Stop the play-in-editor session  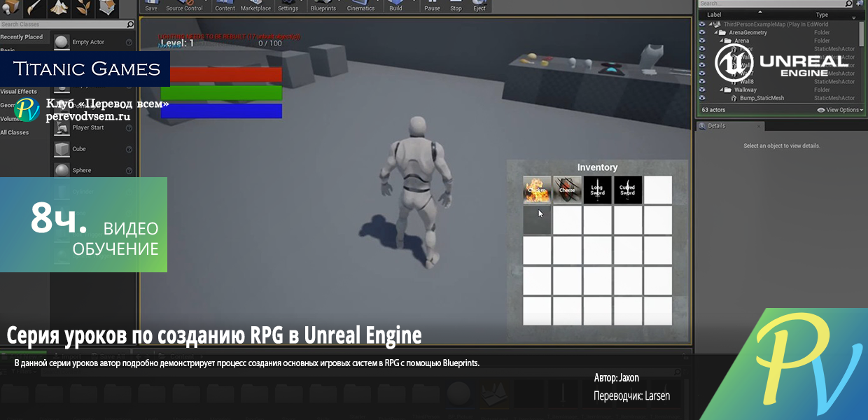click(x=456, y=6)
